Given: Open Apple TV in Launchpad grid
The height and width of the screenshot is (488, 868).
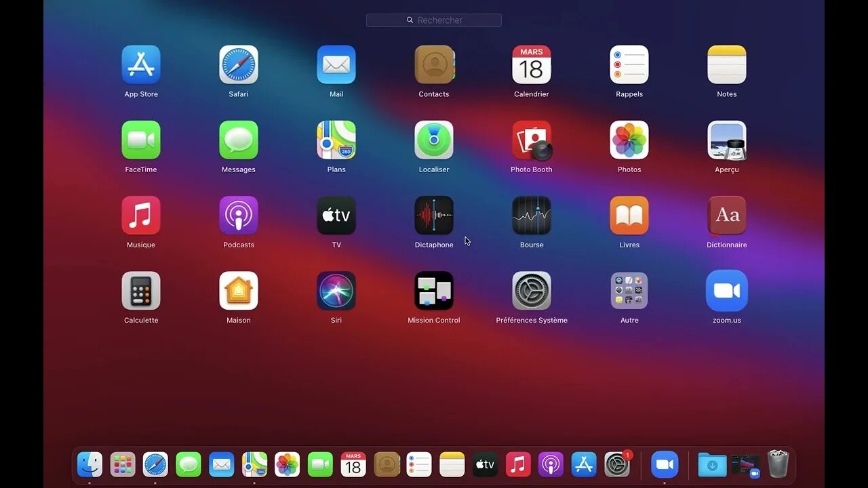Looking at the screenshot, I should point(336,216).
